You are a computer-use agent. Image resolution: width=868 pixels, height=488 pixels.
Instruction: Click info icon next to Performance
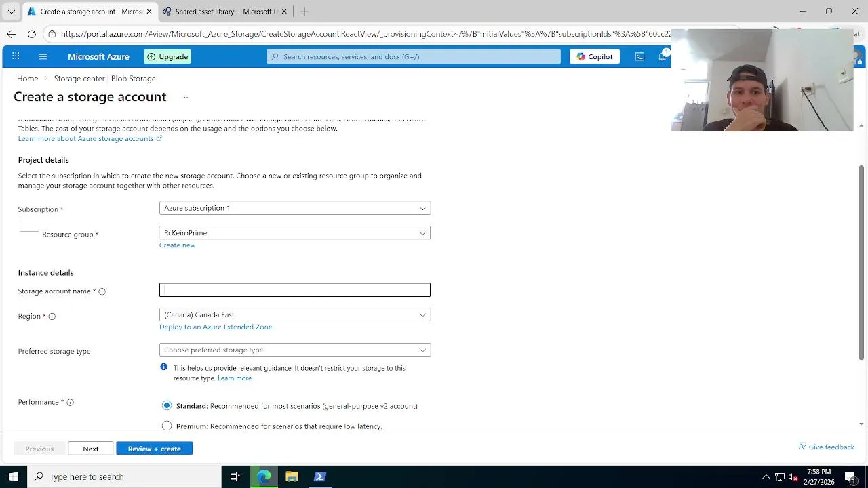point(70,402)
